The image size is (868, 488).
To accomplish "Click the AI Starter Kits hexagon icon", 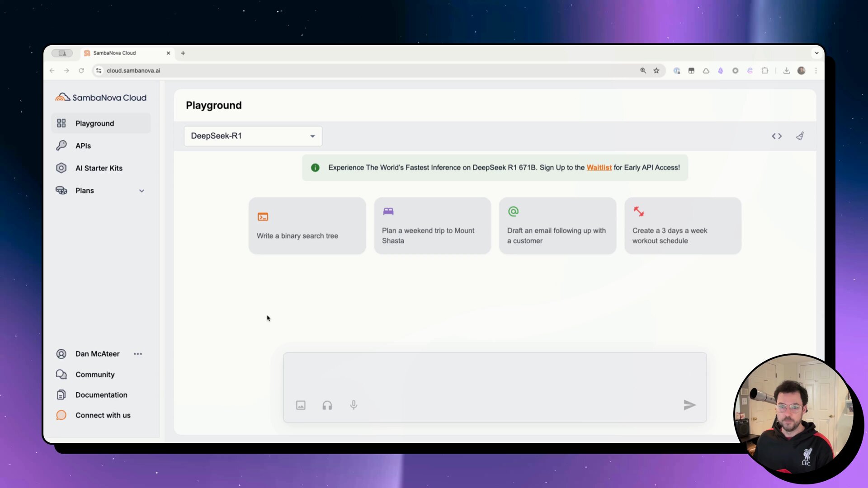I will pos(61,168).
